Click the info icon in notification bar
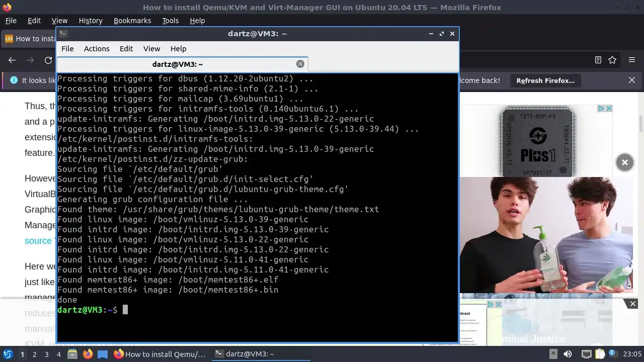The height and width of the screenshot is (362, 644). pos(14,80)
